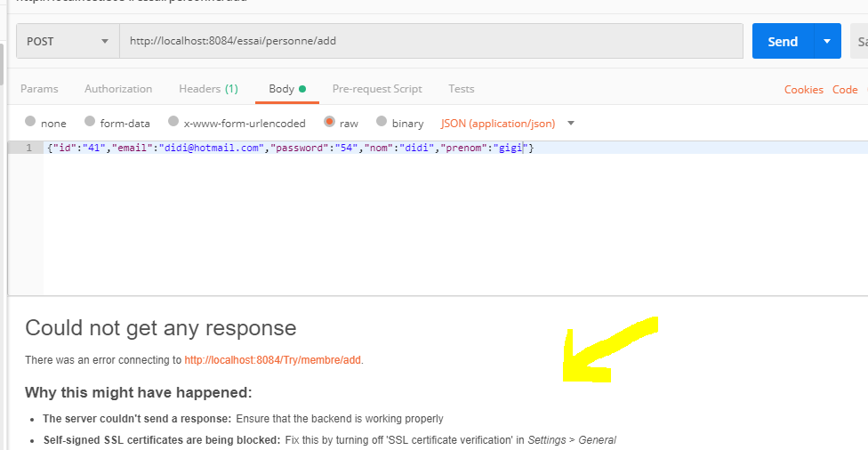This screenshot has height=450, width=868.
Task: Select the raw body radio button
Action: tap(330, 122)
